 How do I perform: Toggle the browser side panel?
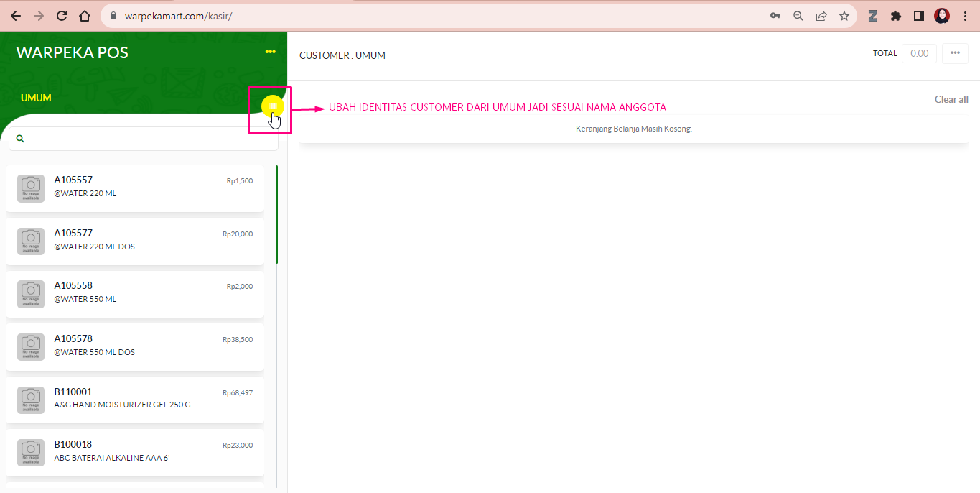(x=918, y=16)
